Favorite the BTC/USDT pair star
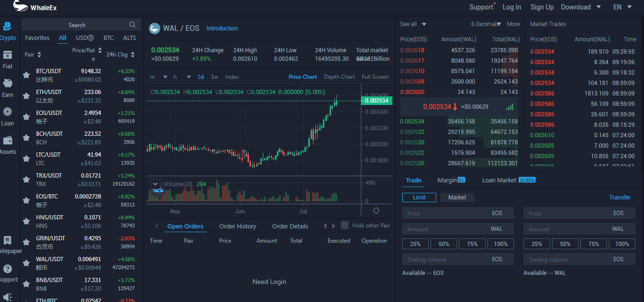 tap(27, 75)
